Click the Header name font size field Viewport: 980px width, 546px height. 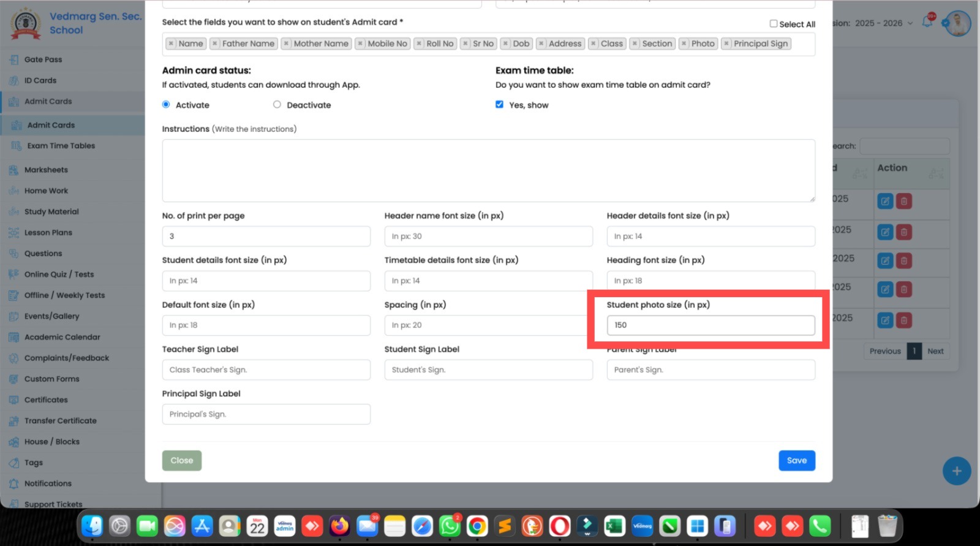488,236
